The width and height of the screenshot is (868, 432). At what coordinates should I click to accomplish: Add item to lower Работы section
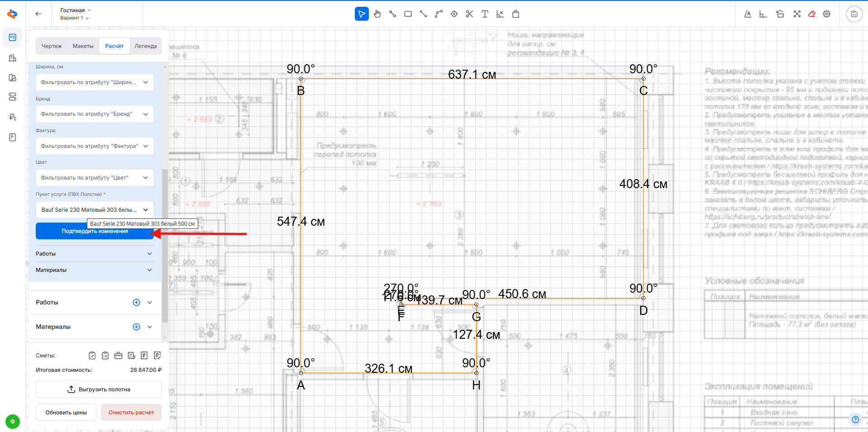click(x=136, y=303)
